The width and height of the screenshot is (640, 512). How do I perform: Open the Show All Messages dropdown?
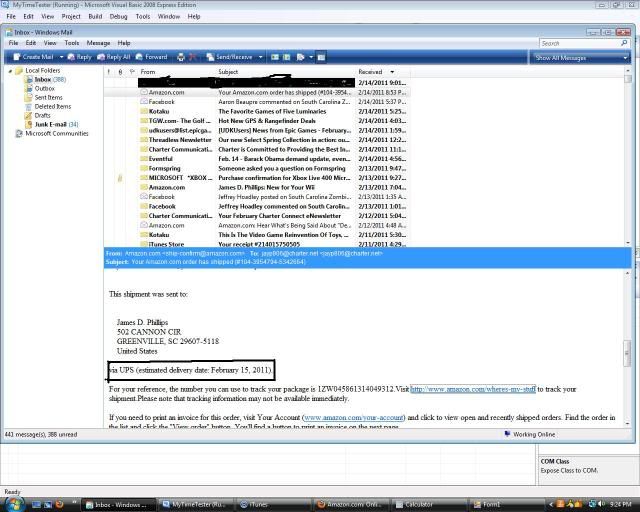coord(580,58)
